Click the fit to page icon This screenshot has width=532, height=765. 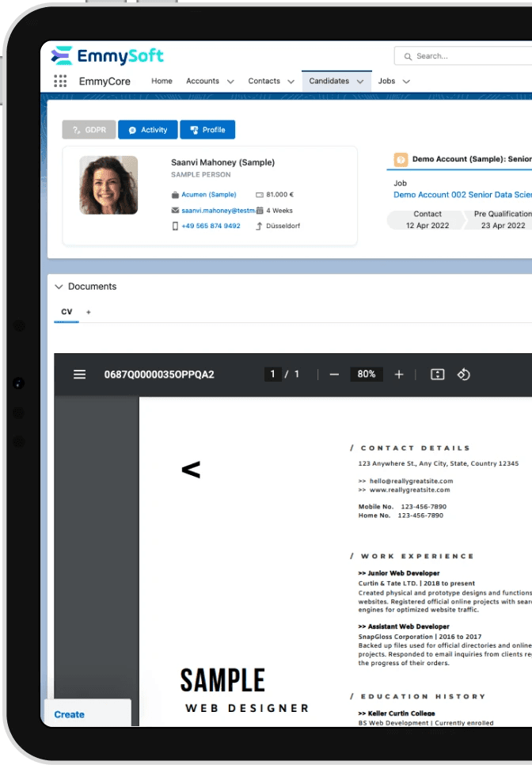click(438, 375)
